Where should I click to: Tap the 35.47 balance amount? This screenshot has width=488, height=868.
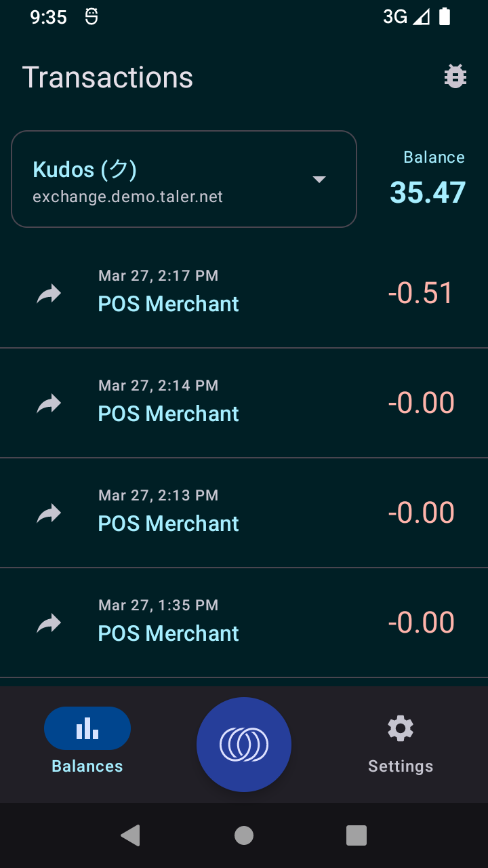(x=428, y=193)
